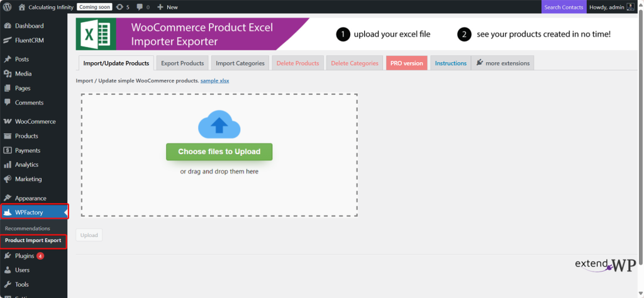Click the admin avatar in the top bar

click(630, 7)
